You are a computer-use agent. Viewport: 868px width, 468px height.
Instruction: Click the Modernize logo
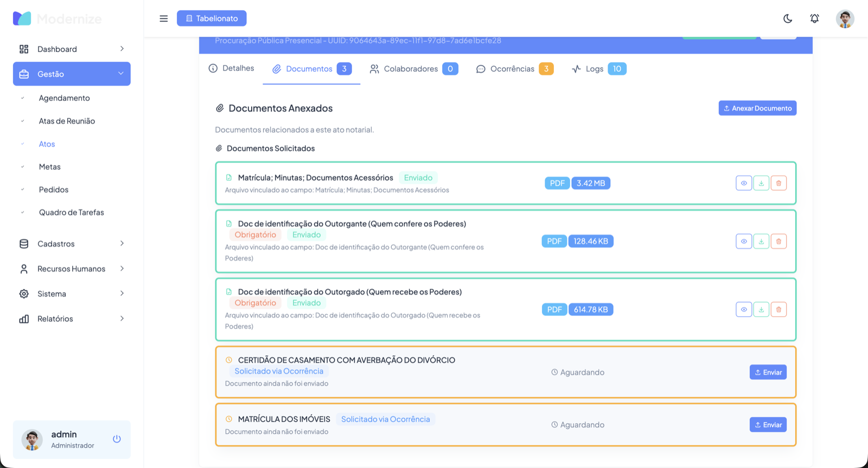[57, 18]
